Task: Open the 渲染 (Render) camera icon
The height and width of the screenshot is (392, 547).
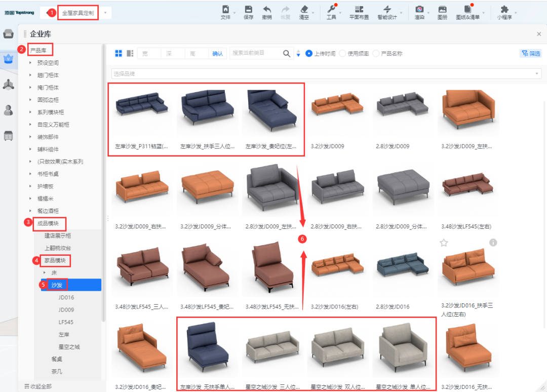Action: tap(419, 10)
